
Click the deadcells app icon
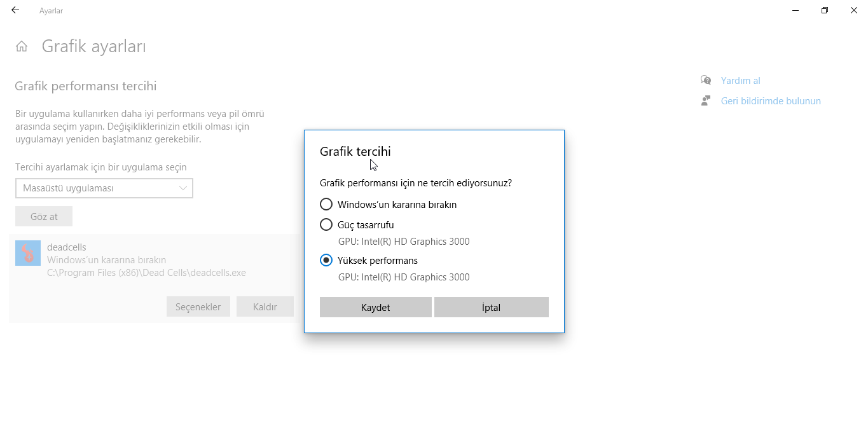(x=28, y=253)
